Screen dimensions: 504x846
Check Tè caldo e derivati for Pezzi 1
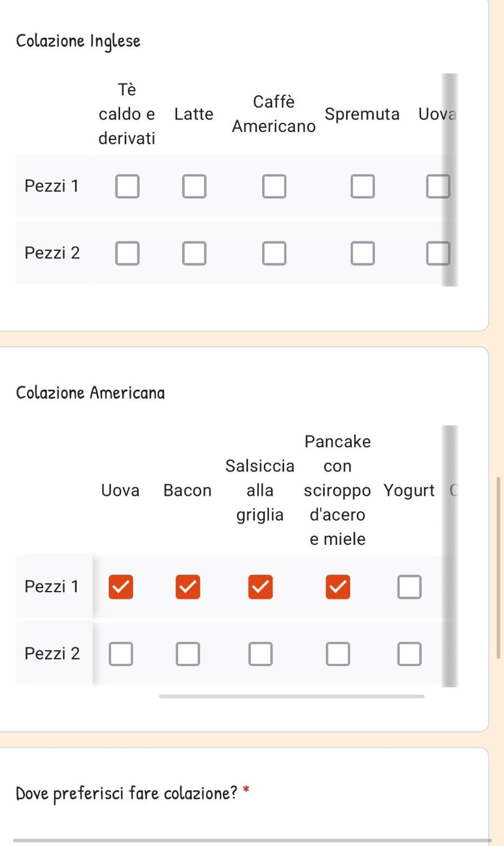click(x=127, y=186)
